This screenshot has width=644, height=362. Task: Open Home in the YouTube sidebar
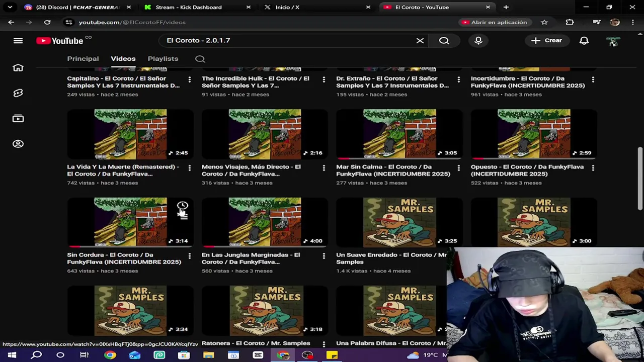coord(18,68)
